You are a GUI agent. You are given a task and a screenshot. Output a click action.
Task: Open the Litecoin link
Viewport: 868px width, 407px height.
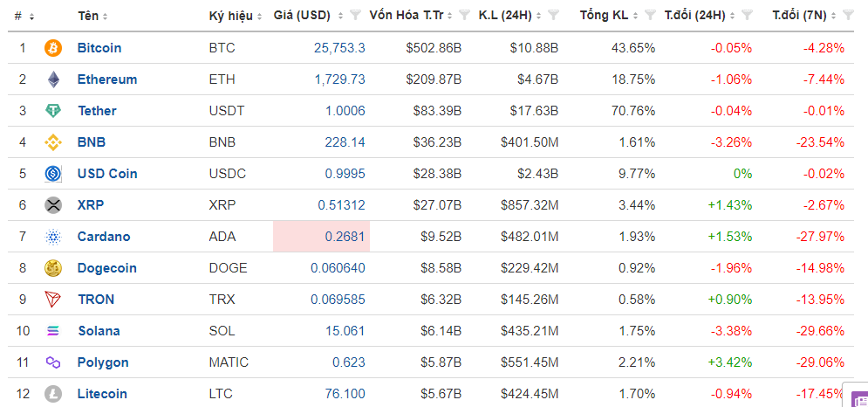[102, 394]
